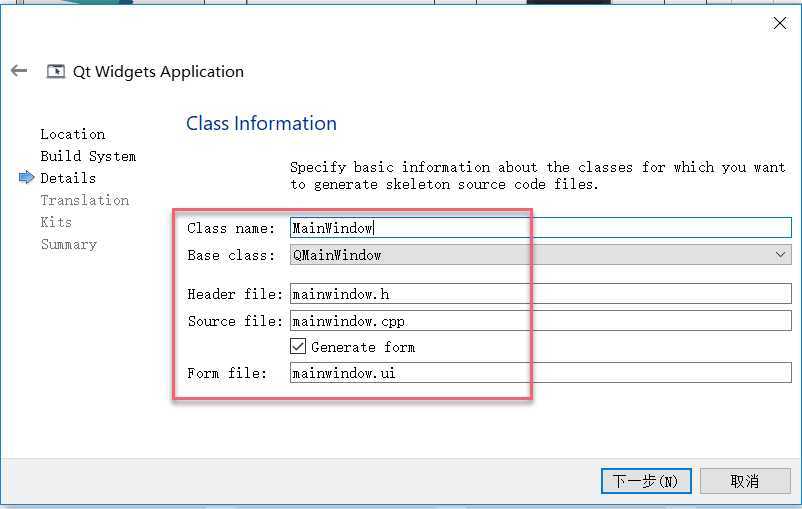Viewport: 802px width, 509px height.
Task: Click the Qt Widgets Application title text
Action: (x=158, y=72)
